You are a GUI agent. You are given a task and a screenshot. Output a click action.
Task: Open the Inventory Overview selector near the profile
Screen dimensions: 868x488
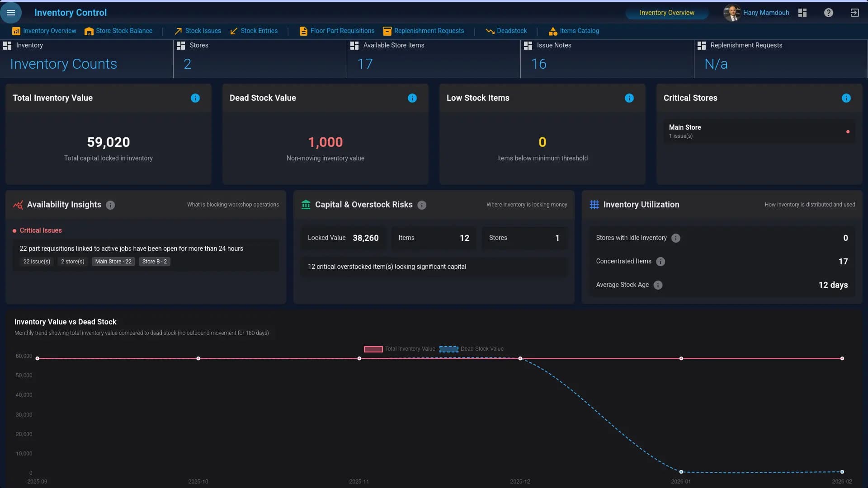(x=667, y=13)
